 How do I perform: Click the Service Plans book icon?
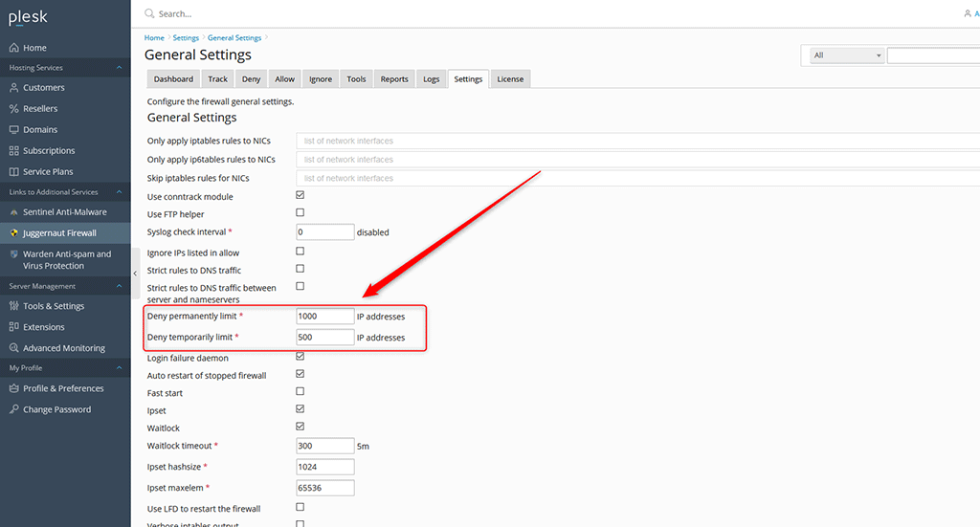[x=13, y=172]
